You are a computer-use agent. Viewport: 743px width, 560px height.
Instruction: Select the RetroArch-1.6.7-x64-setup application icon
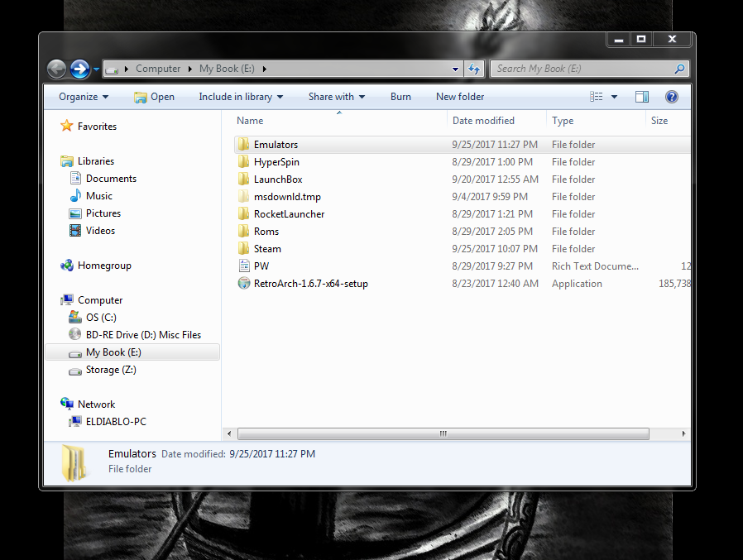(243, 284)
